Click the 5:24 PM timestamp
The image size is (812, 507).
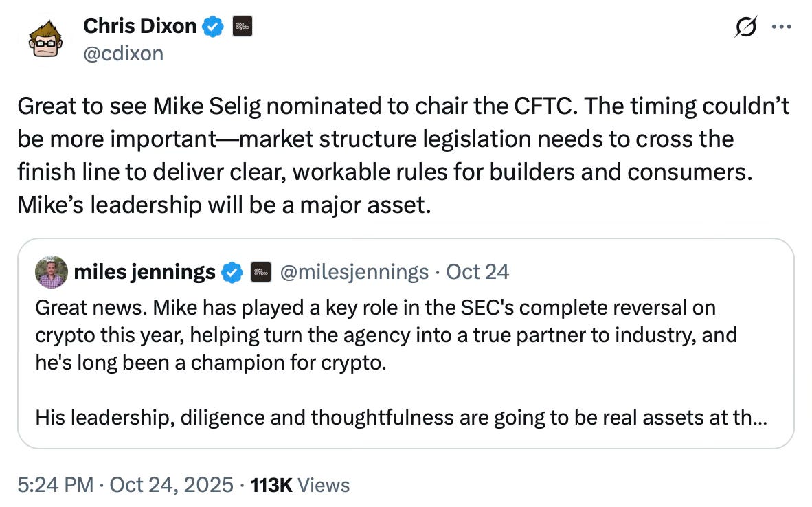pos(55,485)
